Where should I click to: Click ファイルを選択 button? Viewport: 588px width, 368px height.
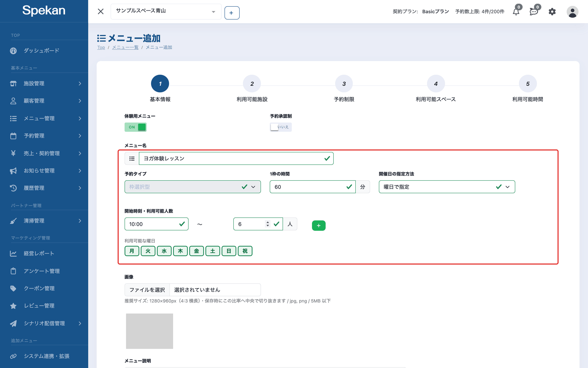pos(147,290)
